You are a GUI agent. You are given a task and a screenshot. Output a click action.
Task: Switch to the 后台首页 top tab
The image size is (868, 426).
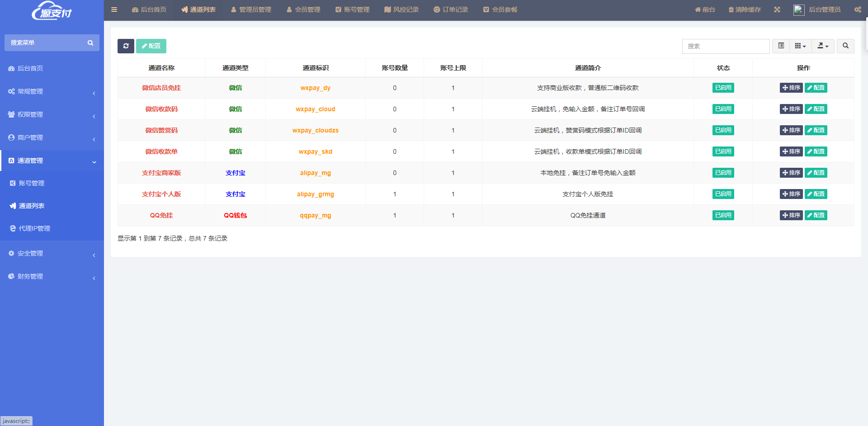point(149,9)
